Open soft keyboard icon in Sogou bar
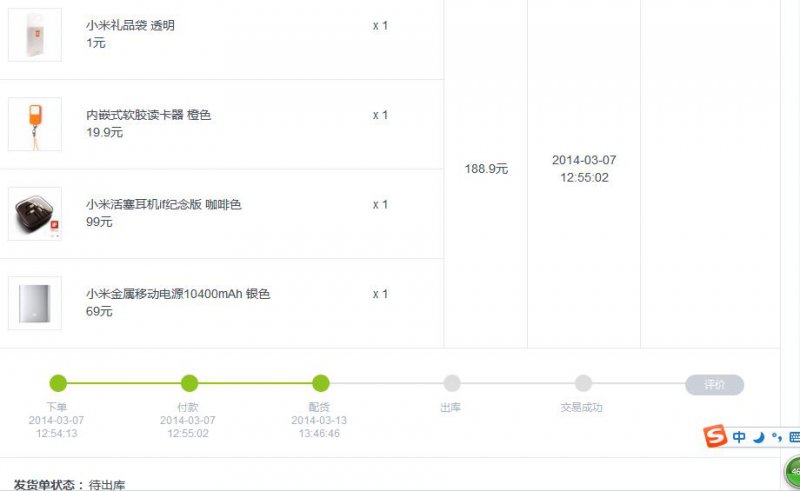800x491 pixels. (x=794, y=437)
